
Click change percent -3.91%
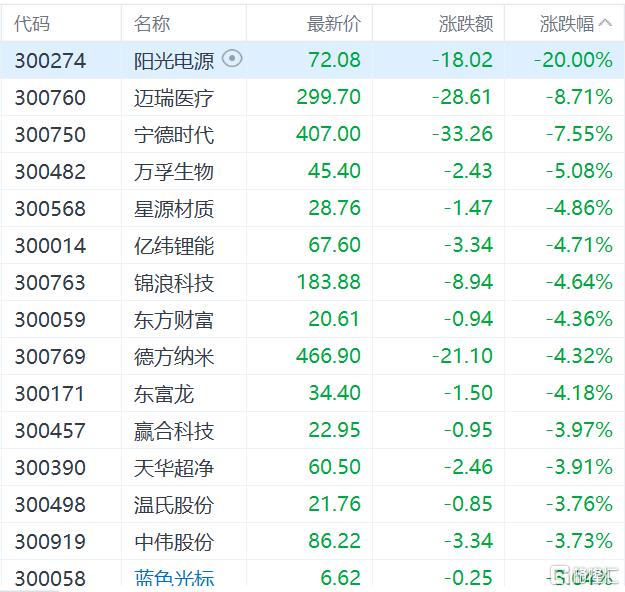click(x=579, y=466)
